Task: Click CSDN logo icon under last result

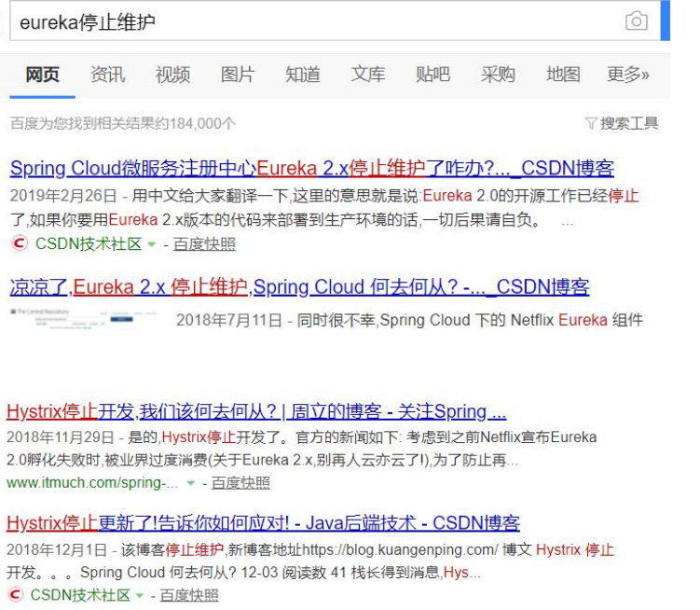Action: pyautogui.click(x=16, y=594)
